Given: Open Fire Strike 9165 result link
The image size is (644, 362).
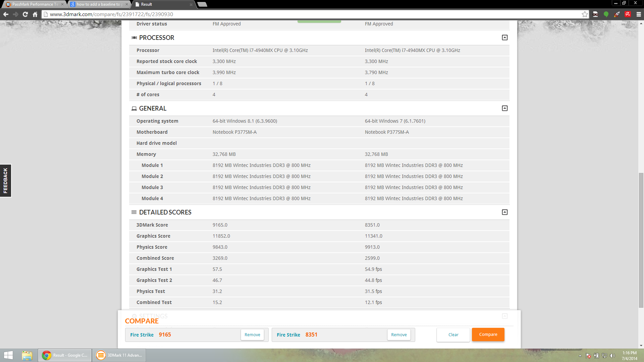Looking at the screenshot, I should pyautogui.click(x=142, y=335).
